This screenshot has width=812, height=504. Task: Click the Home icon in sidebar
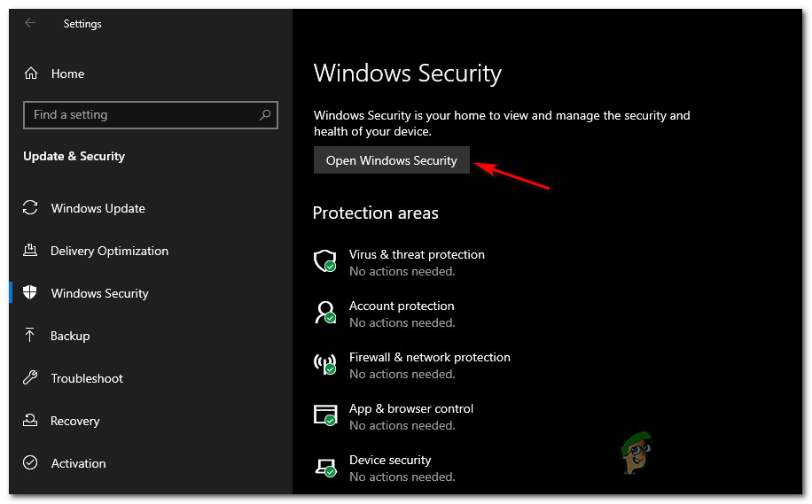(x=31, y=74)
